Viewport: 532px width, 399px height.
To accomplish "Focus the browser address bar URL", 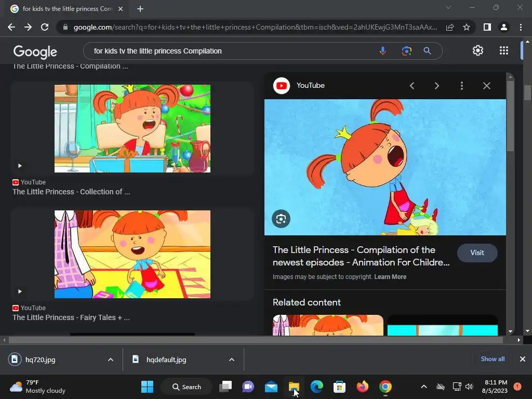I will [x=255, y=27].
